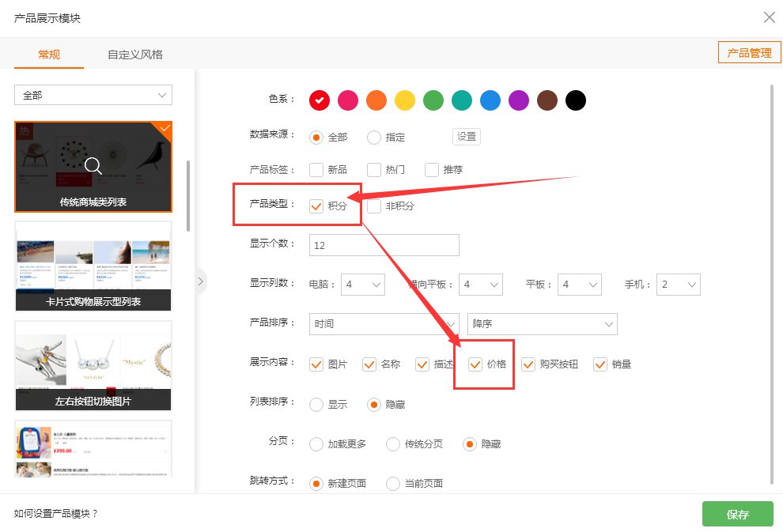Switch to the 自定义风格 tab
This screenshot has height=532, width=783.
click(x=135, y=55)
